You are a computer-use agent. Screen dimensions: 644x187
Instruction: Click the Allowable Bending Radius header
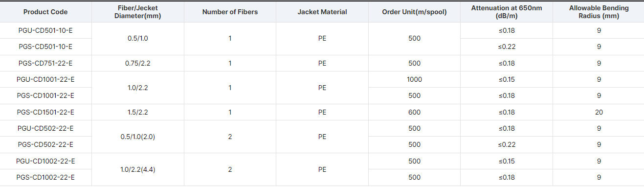[599, 12]
